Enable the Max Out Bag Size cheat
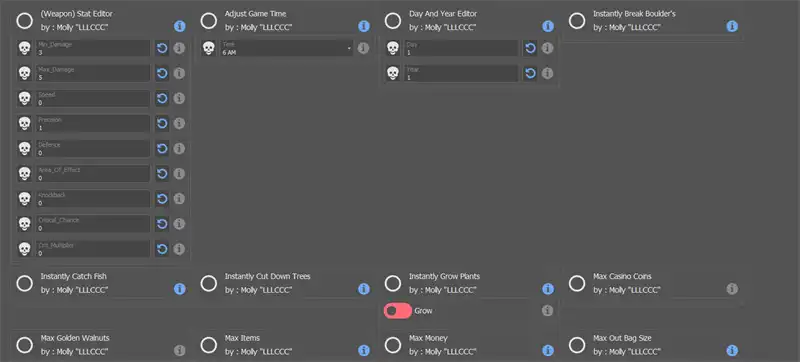This screenshot has width=800, height=362. pyautogui.click(x=577, y=345)
